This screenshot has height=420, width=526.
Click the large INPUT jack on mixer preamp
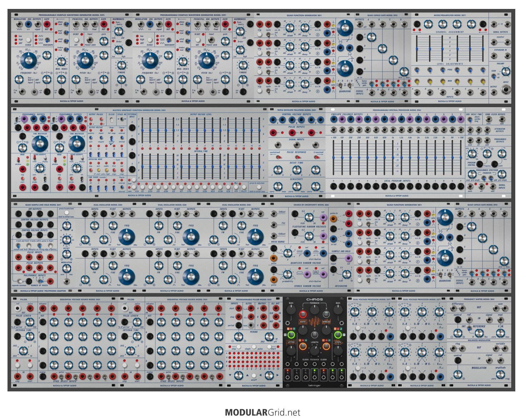(x=505, y=90)
